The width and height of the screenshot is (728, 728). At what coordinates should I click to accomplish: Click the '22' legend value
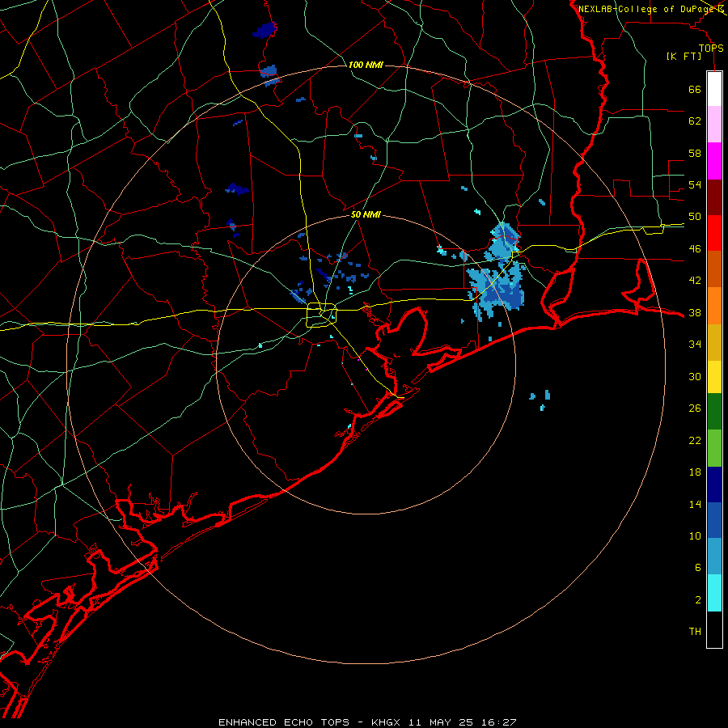[x=695, y=441]
